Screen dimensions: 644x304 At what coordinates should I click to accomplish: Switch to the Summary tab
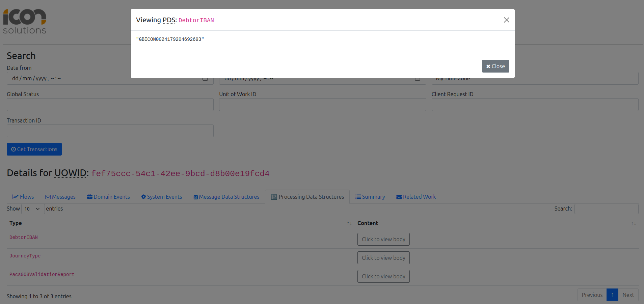(x=370, y=197)
